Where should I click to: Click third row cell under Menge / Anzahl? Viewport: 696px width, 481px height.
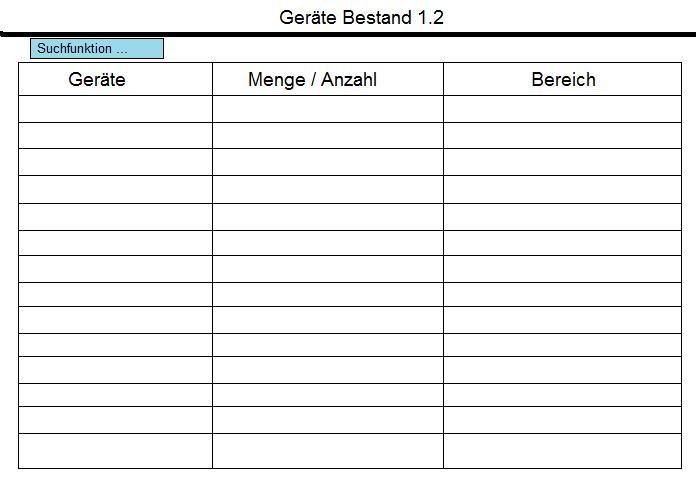tap(328, 162)
